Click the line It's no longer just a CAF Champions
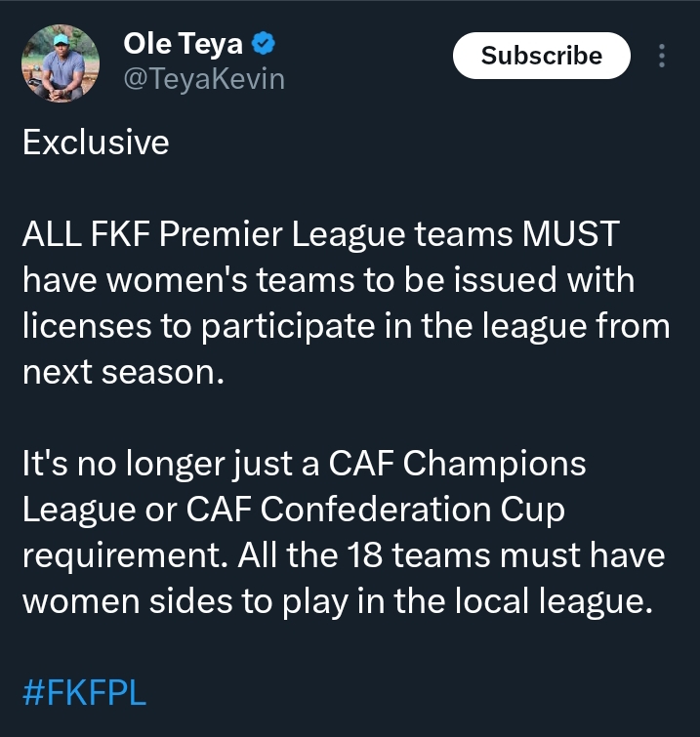This screenshot has width=700, height=737. (305, 464)
